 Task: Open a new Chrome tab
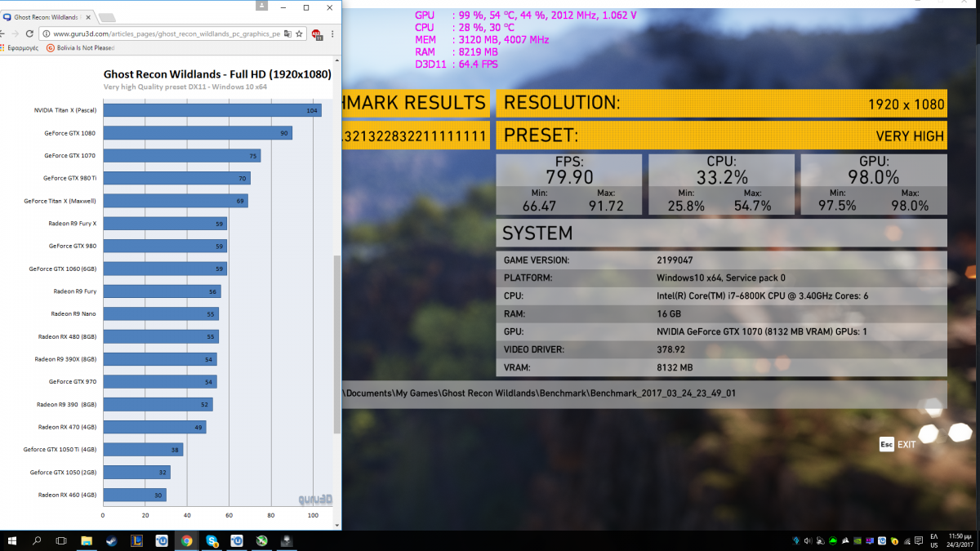(109, 17)
